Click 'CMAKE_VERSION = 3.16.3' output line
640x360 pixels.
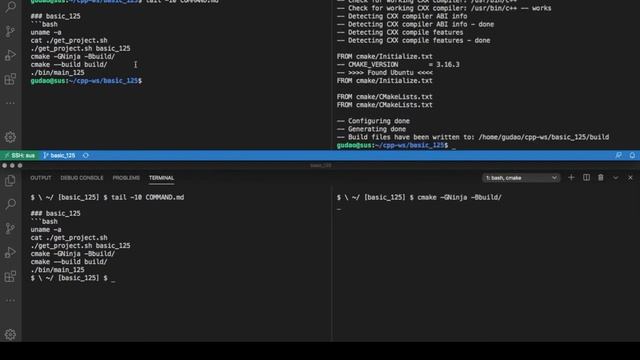coord(398,64)
